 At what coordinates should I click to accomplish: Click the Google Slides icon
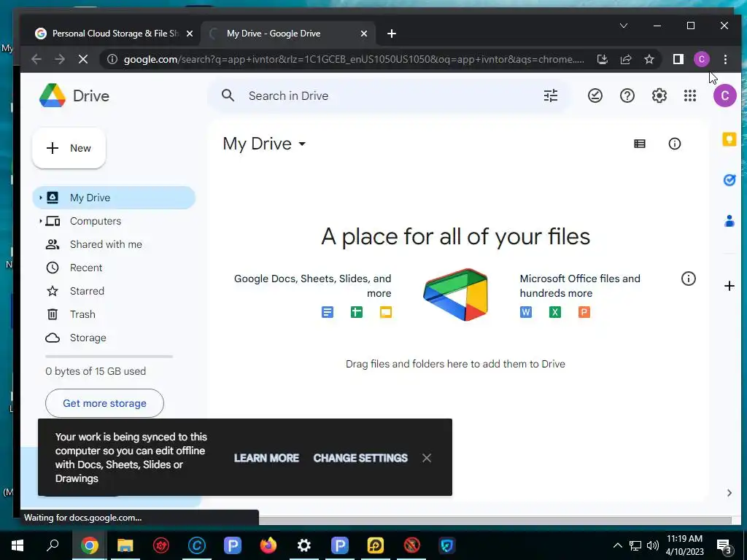point(386,312)
